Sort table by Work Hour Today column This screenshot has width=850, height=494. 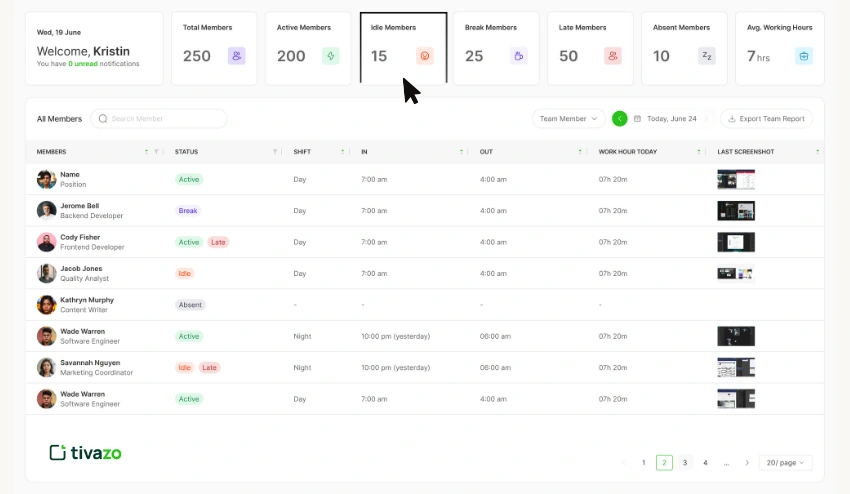[x=698, y=152]
